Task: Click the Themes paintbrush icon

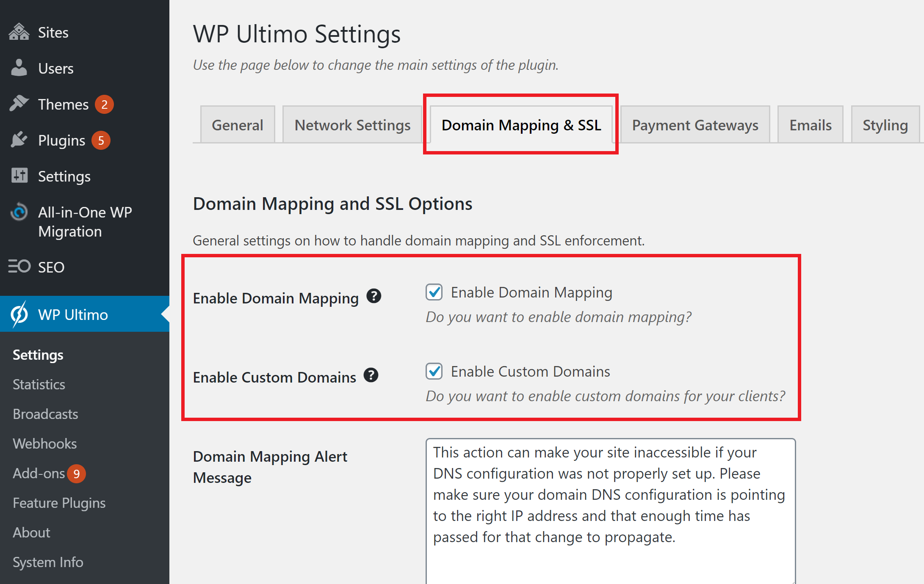Action: tap(19, 104)
